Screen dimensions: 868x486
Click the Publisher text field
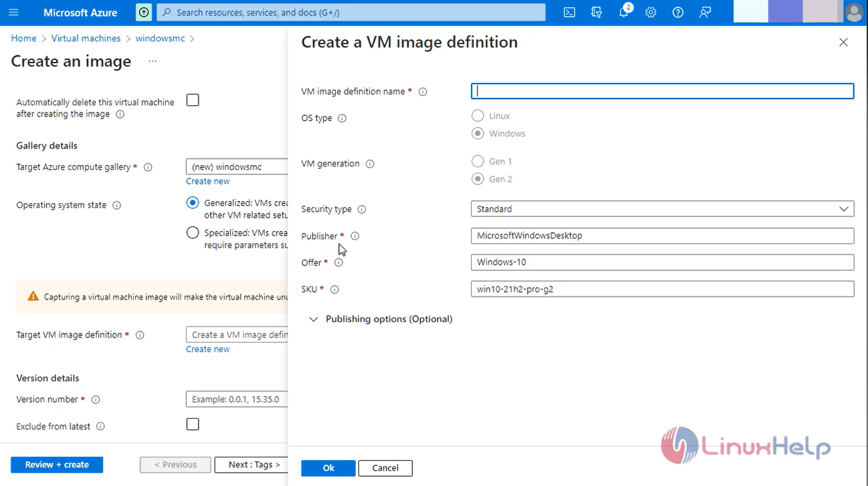[x=662, y=236]
